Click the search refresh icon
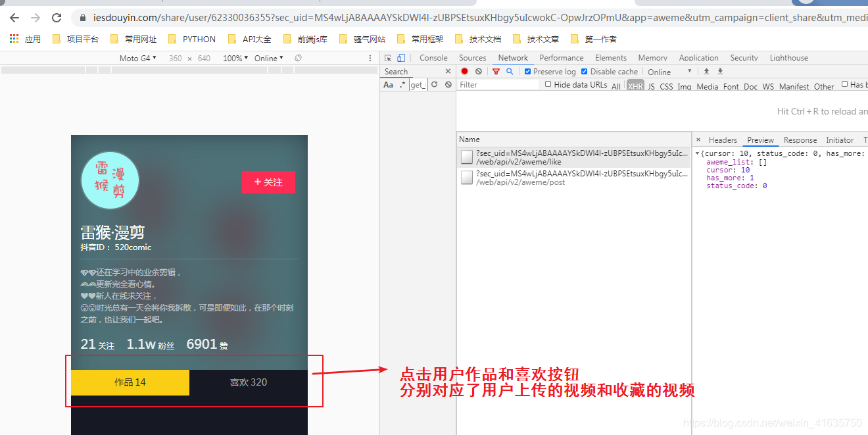The height and width of the screenshot is (435, 868). pos(435,85)
